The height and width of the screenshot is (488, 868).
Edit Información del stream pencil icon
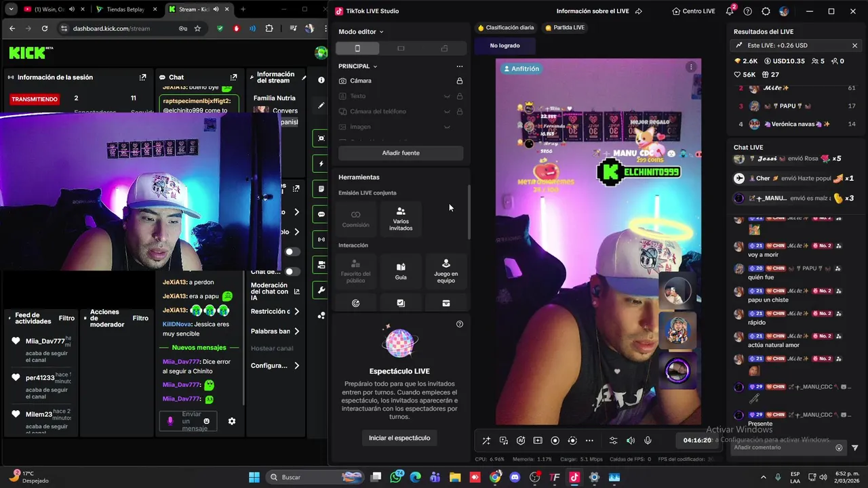pos(304,77)
